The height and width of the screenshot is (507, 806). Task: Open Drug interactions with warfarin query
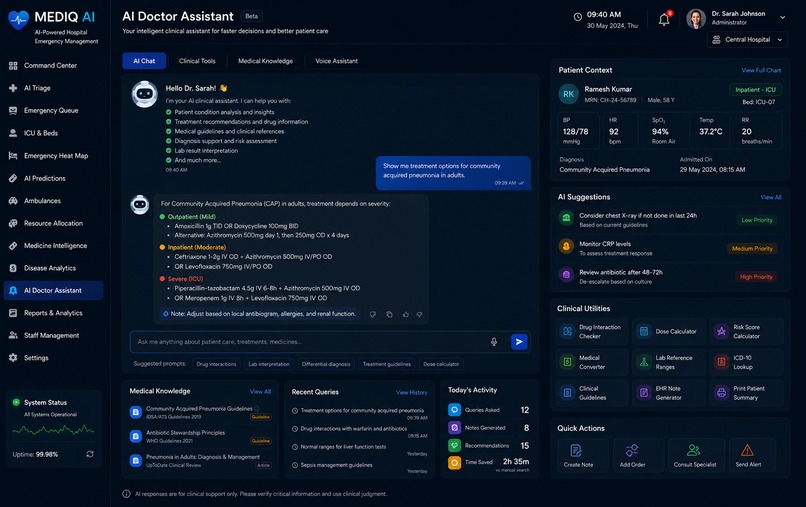[x=359, y=431]
